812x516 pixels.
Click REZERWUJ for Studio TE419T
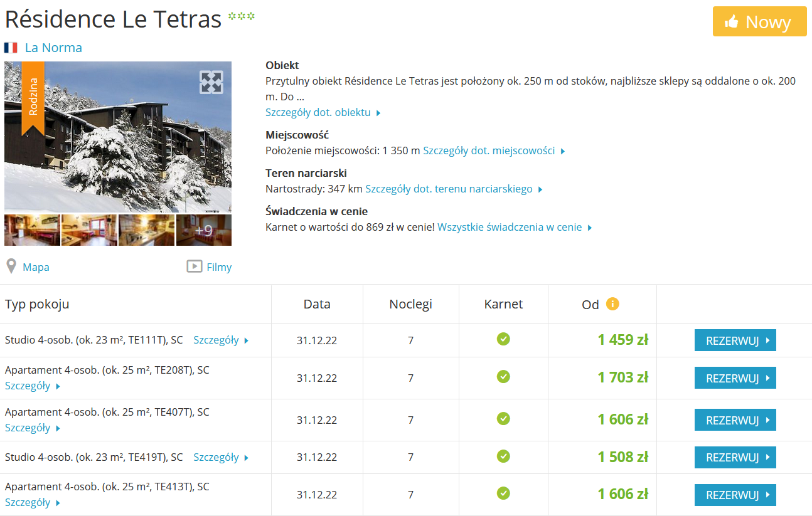click(735, 458)
